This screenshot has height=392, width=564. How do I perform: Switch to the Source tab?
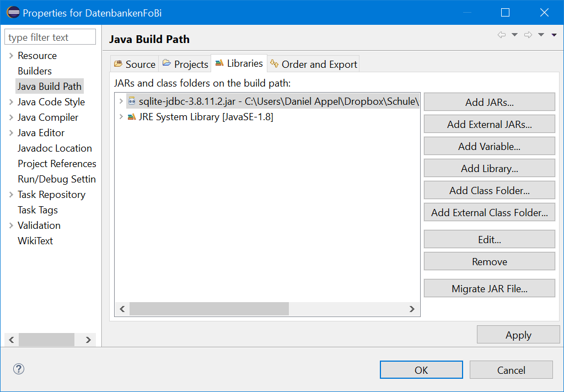click(135, 64)
